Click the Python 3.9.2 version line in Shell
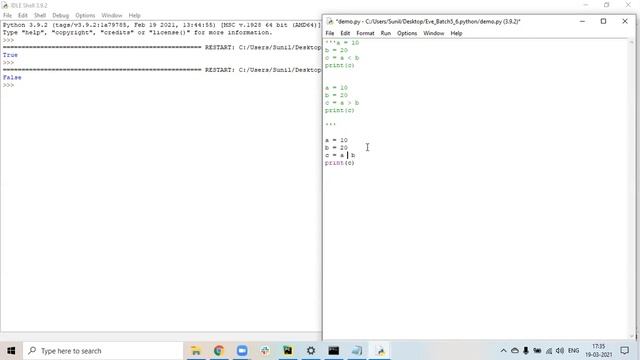Image resolution: width=640 pixels, height=360 pixels. coord(162,25)
